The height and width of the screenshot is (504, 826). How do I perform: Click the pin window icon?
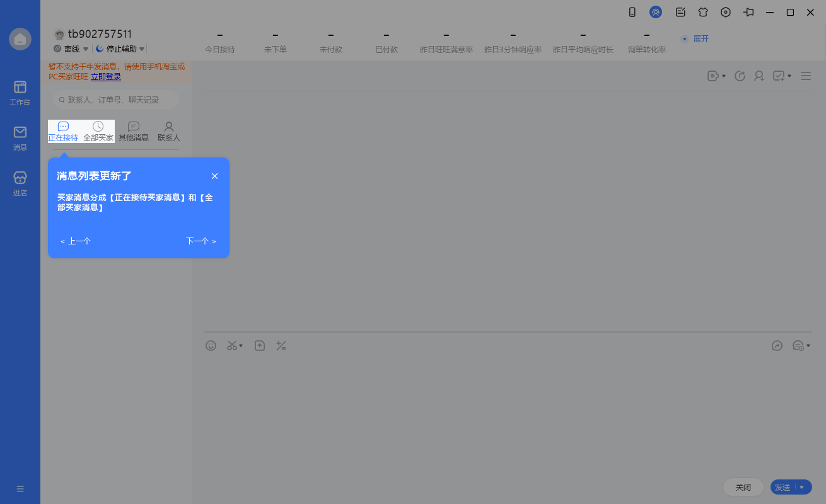pyautogui.click(x=748, y=12)
